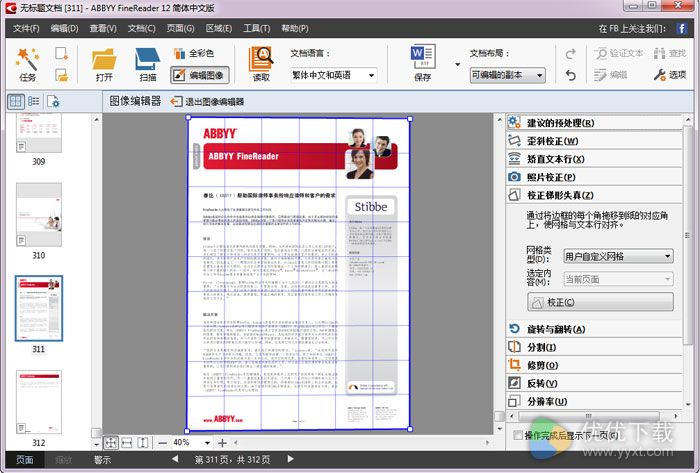The height and width of the screenshot is (473, 700).
Task: Toggle 操作完成后显示下一页 checkbox
Action: pyautogui.click(x=518, y=435)
